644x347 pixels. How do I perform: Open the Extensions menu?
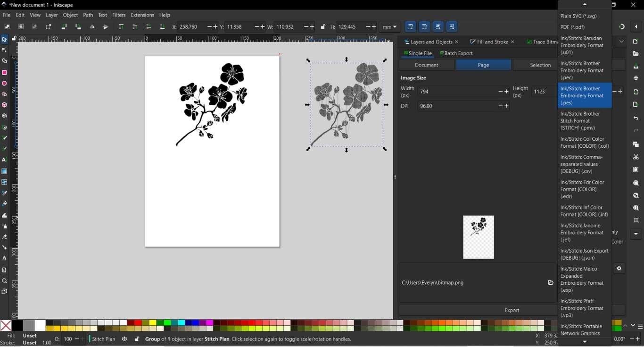(142, 15)
